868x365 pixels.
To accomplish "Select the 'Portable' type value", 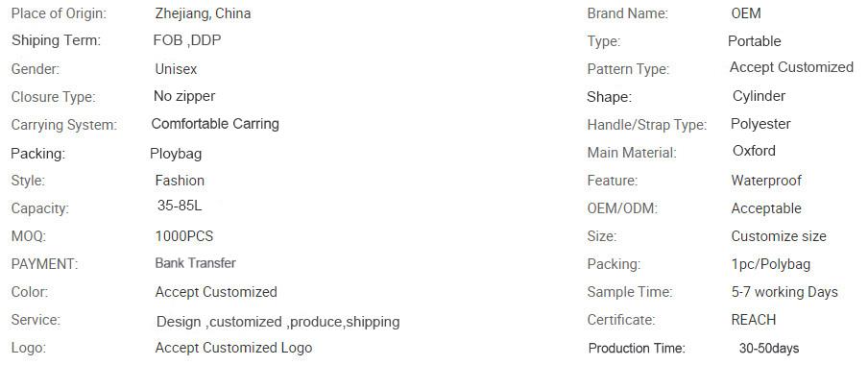I will [754, 41].
